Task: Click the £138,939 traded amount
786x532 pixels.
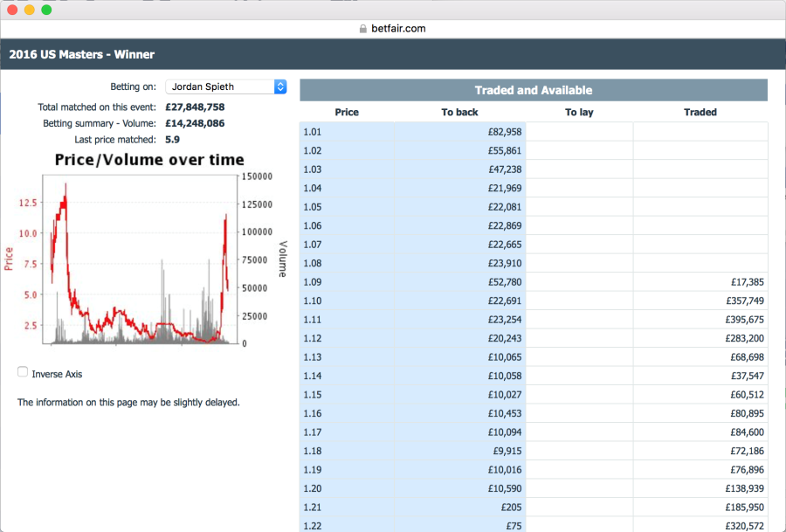Action: (x=745, y=488)
